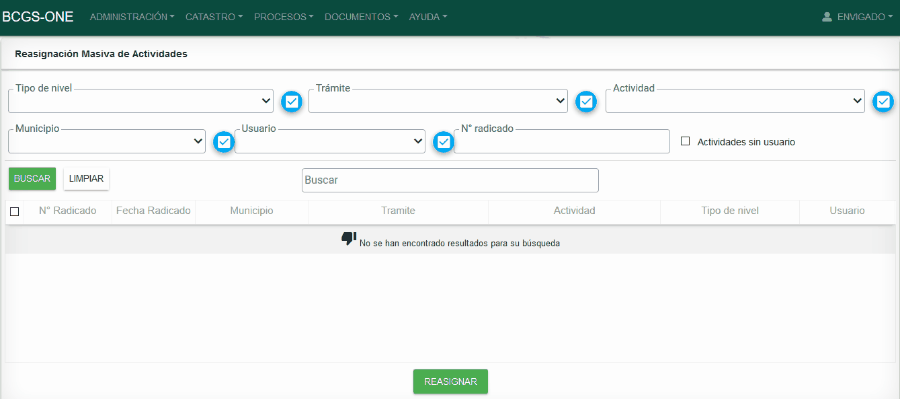This screenshot has width=900, height=399.
Task: Focus the Buscar table search field
Action: point(451,180)
